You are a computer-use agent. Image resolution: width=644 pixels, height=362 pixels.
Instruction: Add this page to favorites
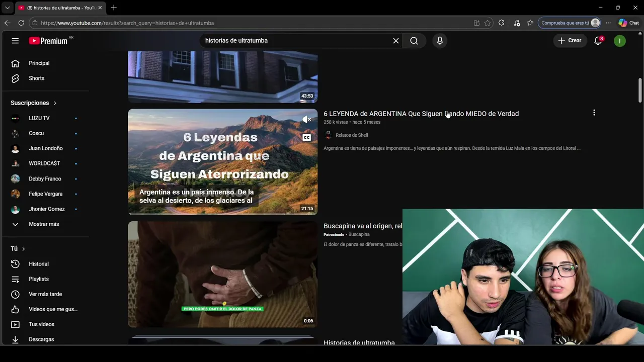pyautogui.click(x=488, y=23)
